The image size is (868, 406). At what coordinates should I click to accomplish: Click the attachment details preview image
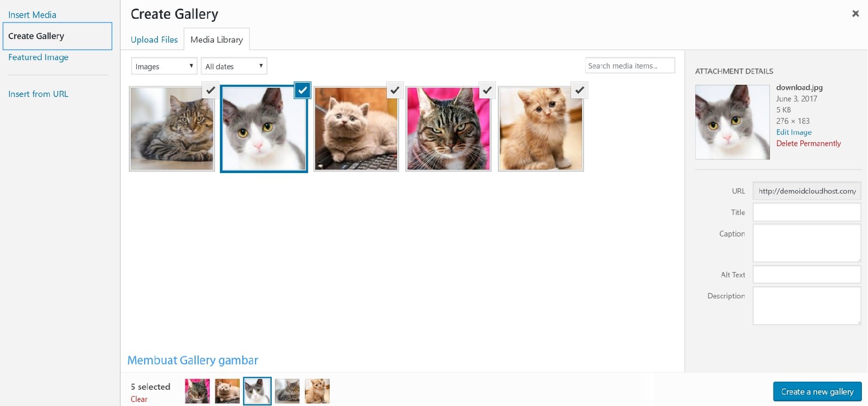pos(732,122)
